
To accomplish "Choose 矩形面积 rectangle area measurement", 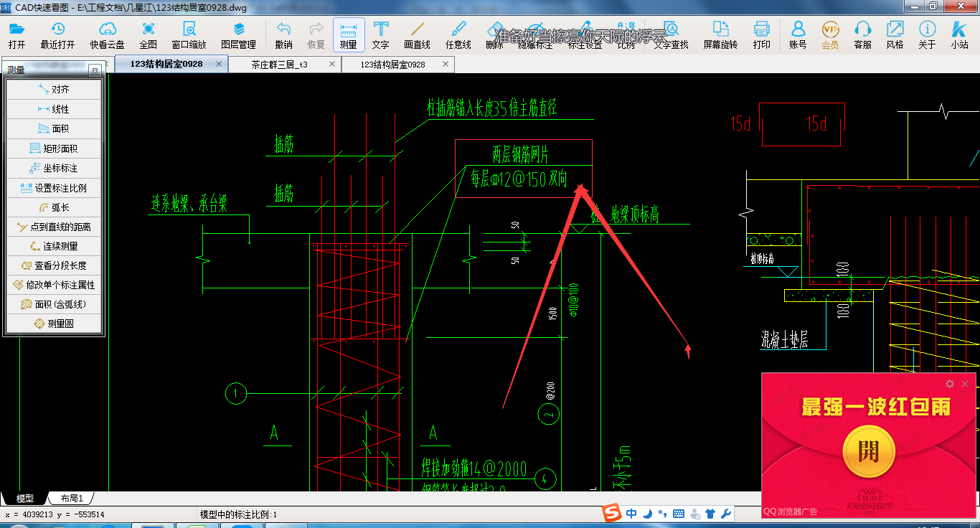I will pos(54,148).
